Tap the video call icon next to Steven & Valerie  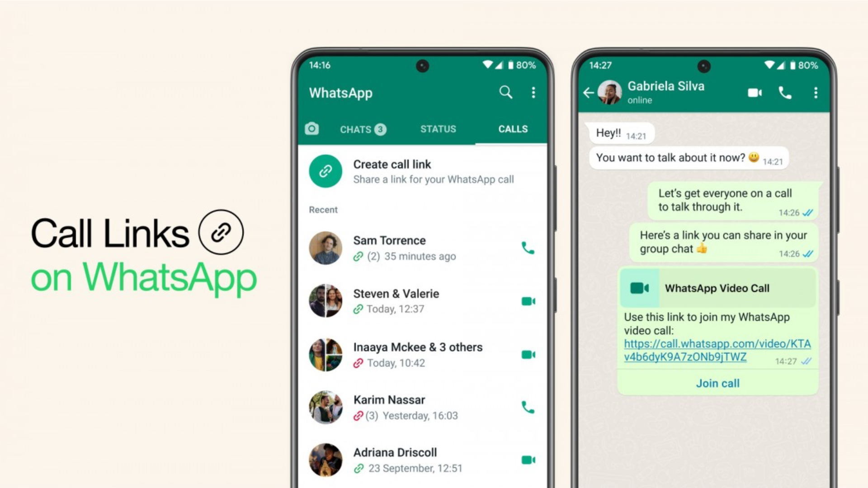click(x=528, y=301)
